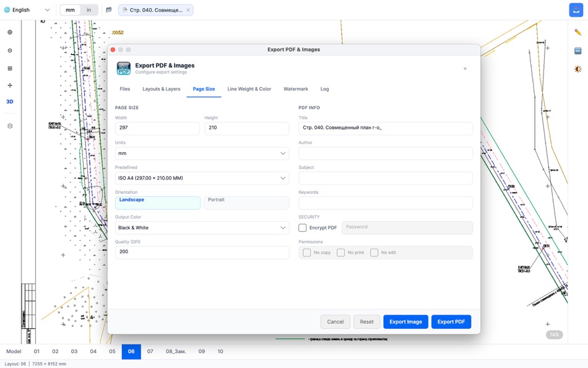Open the Watermark tab
The image size is (588, 368).
point(295,89)
